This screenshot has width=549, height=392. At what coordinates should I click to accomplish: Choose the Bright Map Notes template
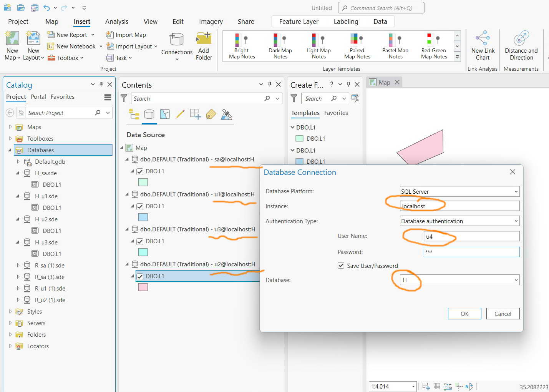tap(242, 46)
